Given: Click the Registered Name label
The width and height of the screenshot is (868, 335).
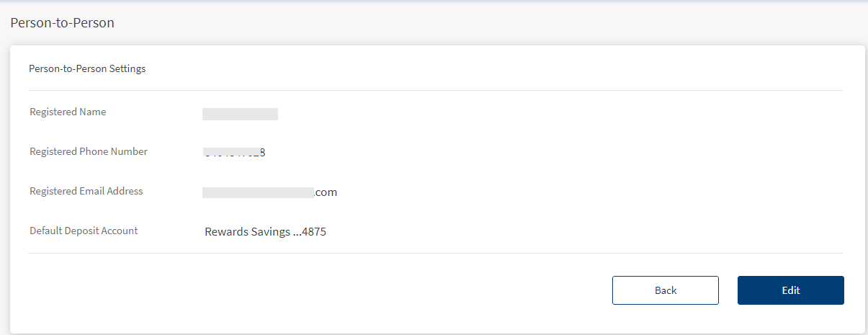Looking at the screenshot, I should [68, 112].
